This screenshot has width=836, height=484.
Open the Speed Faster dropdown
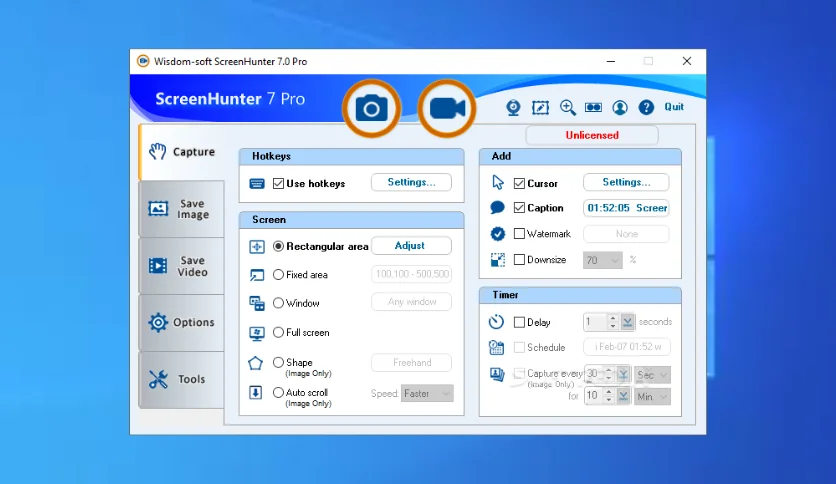click(x=427, y=393)
